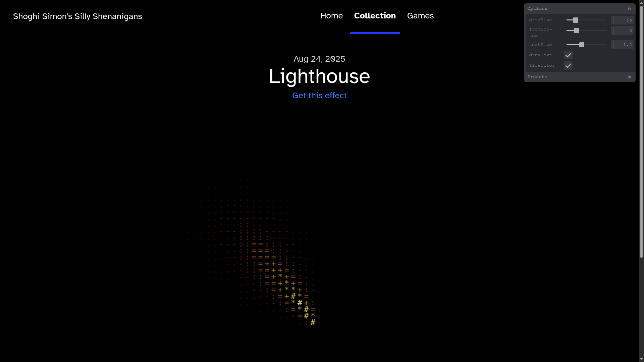The image size is (644, 362).
Task: Expand the Presets folder icon
Action: tap(629, 77)
